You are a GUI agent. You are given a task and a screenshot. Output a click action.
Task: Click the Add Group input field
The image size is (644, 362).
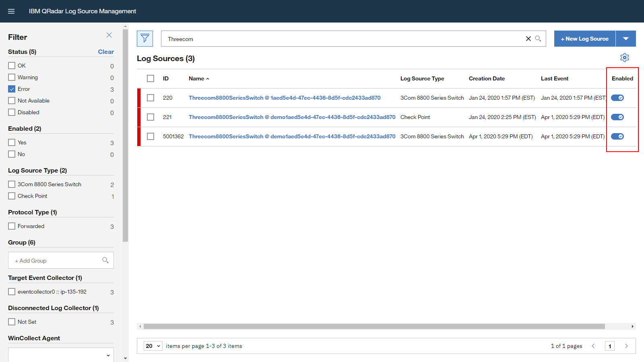tap(61, 260)
